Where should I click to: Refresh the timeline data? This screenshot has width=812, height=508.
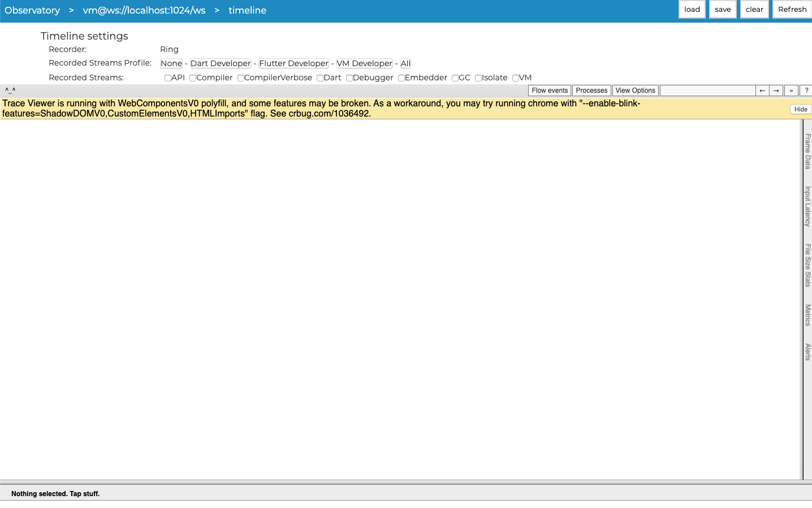pos(792,9)
